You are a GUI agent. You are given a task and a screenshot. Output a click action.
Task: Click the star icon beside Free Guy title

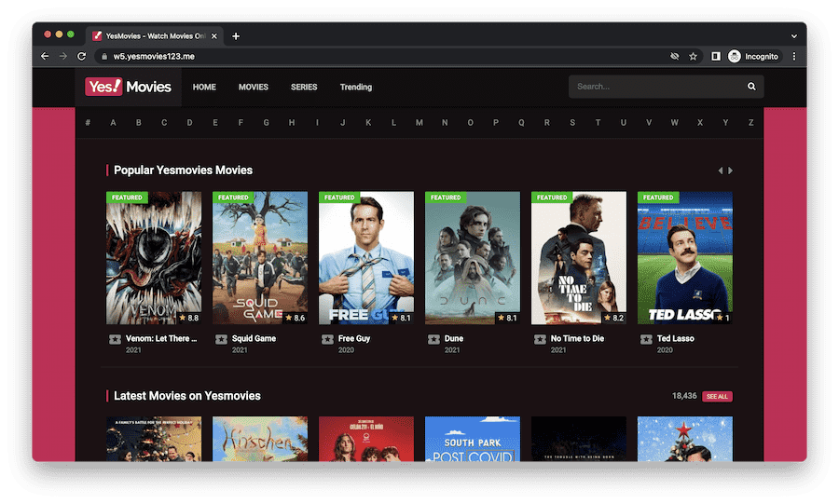[327, 339]
